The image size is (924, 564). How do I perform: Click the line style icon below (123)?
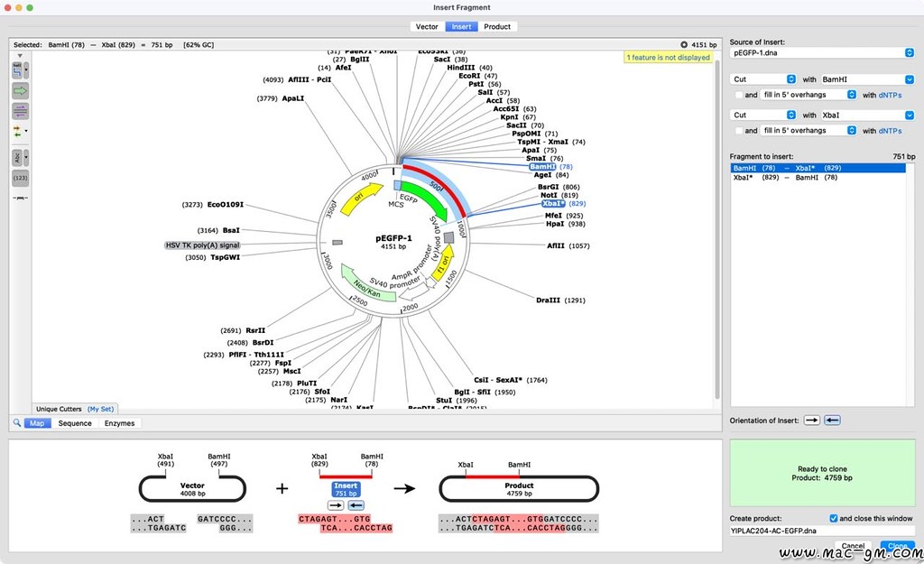(20, 198)
